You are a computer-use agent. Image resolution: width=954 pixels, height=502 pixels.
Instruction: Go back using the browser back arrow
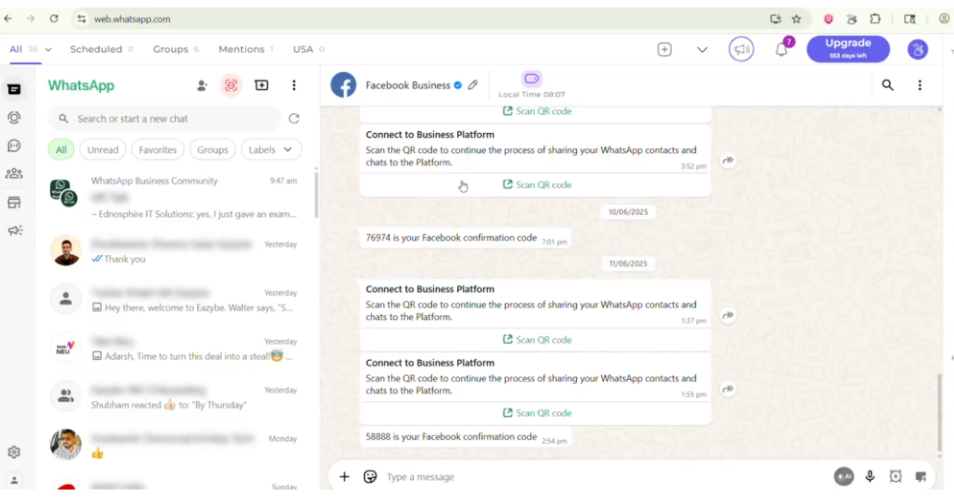(x=8, y=19)
